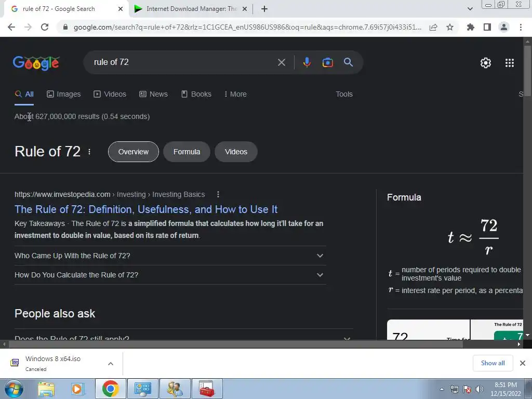The width and height of the screenshot is (532, 399).
Task: Focus the 'rule of 72' search field
Action: [x=180, y=62]
